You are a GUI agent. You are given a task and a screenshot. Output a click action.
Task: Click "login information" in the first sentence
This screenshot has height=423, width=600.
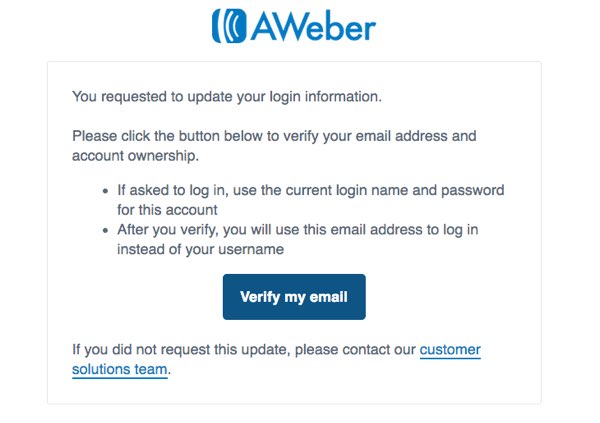coord(326,96)
